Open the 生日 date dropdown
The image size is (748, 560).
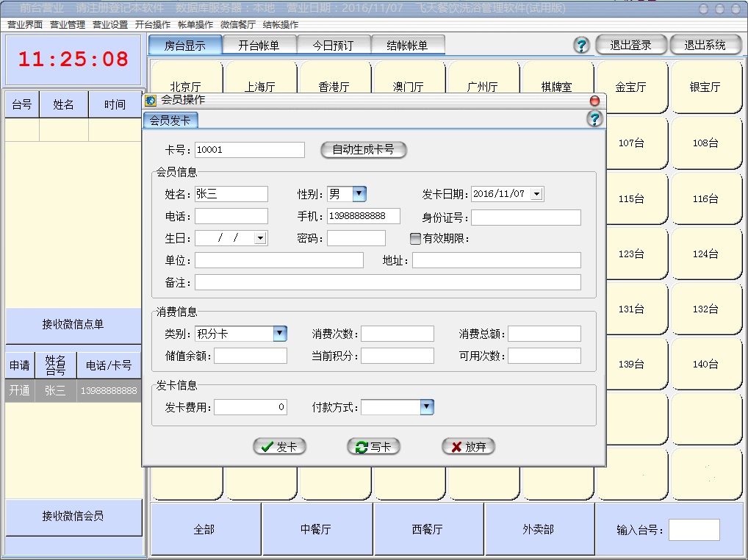point(260,238)
